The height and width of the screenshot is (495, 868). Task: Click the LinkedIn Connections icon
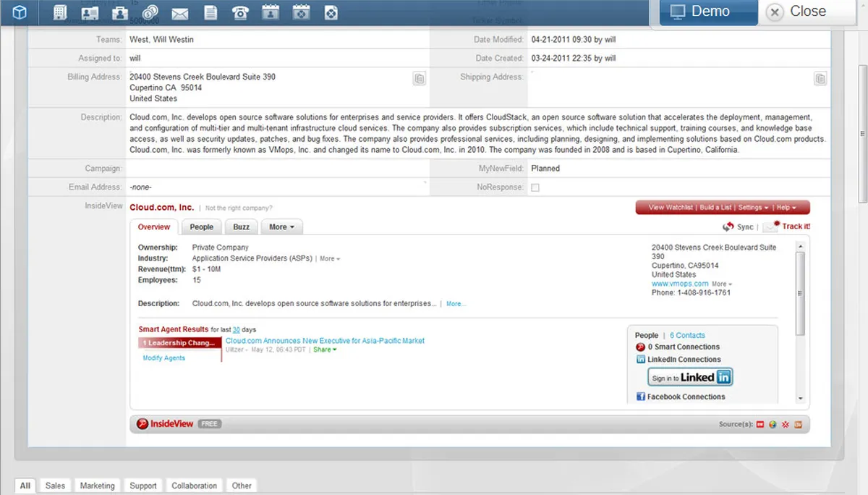tap(641, 360)
